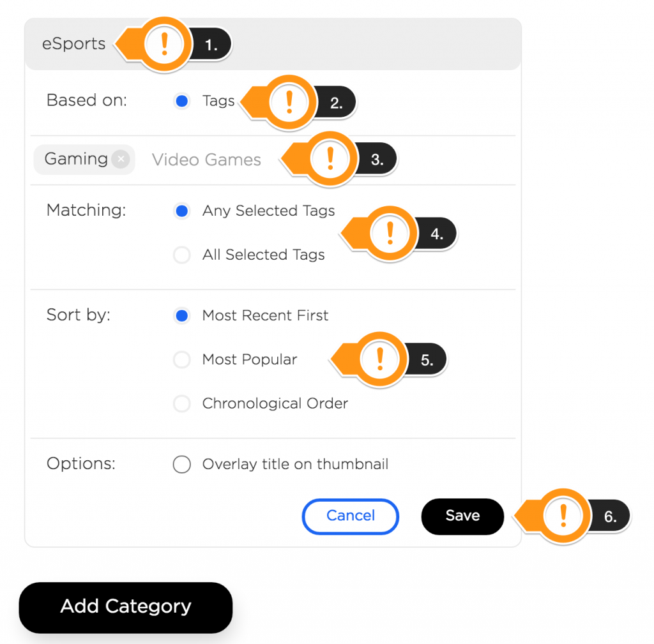Viewport: 654px width, 644px height.
Task: Click the Video Games tag input field
Action: 206,160
